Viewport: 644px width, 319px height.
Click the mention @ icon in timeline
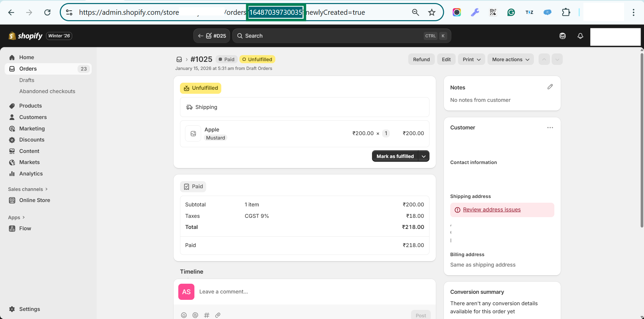[195, 315]
